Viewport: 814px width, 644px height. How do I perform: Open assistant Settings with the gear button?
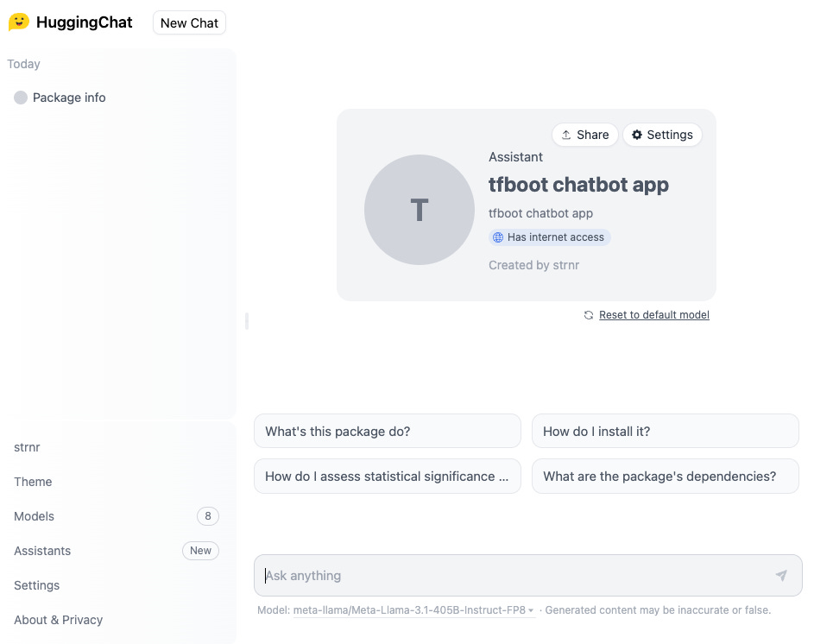pos(662,135)
